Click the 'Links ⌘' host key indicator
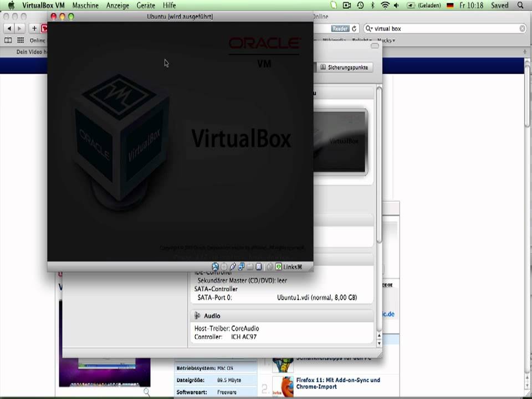This screenshot has height=399, width=532. tap(293, 267)
